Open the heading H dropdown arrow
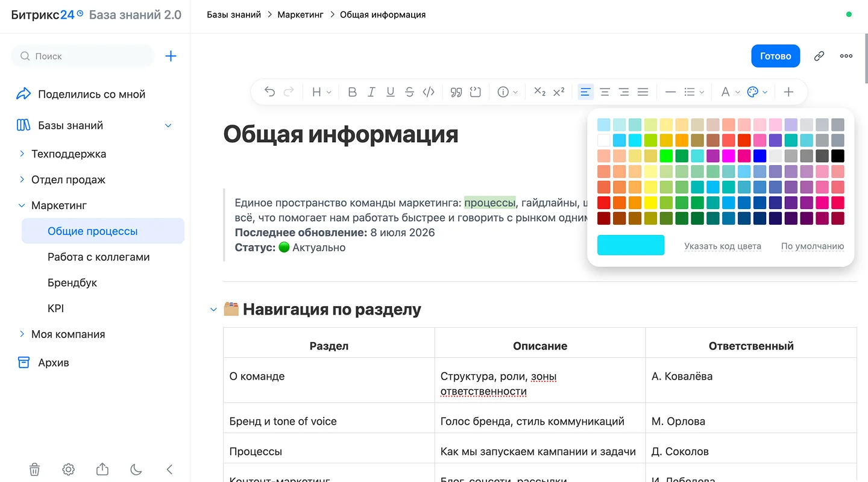This screenshot has height=482, width=868. click(x=329, y=92)
